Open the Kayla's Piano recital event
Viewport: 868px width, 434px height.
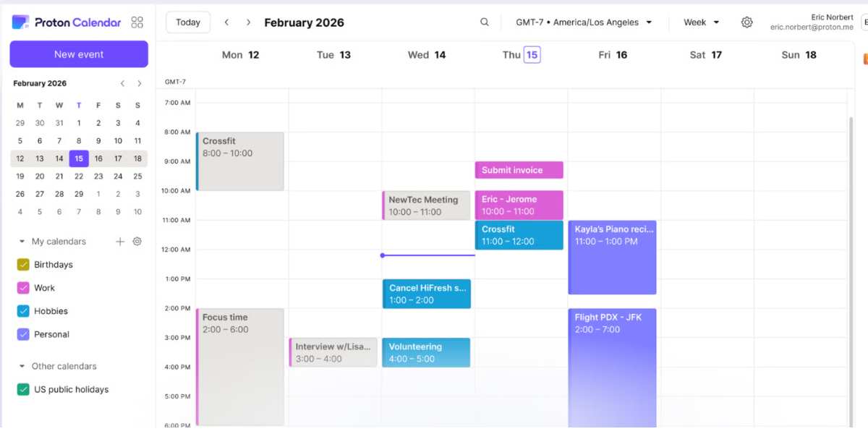coord(612,257)
